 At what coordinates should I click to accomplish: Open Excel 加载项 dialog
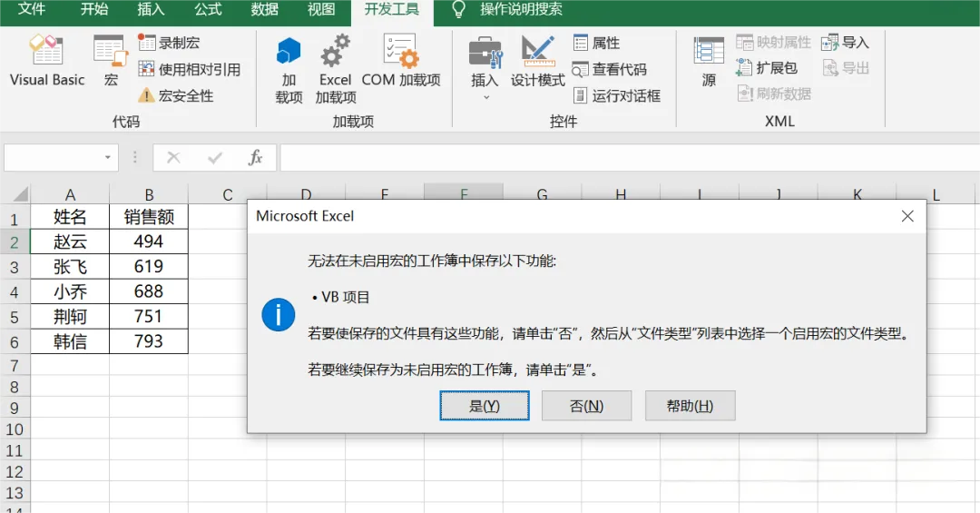pyautogui.click(x=336, y=70)
